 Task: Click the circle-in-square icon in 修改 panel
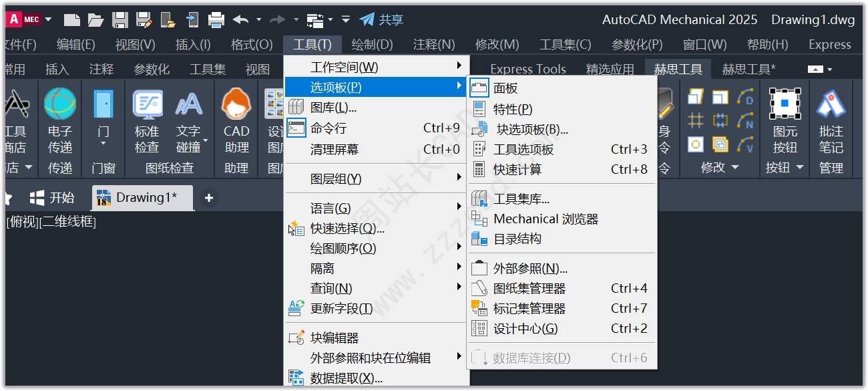pos(696,144)
